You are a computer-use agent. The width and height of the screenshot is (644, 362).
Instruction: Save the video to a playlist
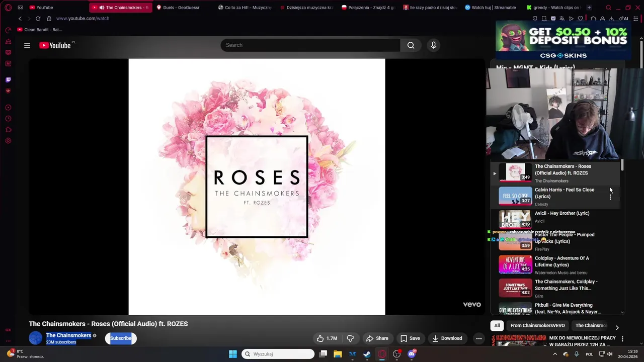[410, 338]
